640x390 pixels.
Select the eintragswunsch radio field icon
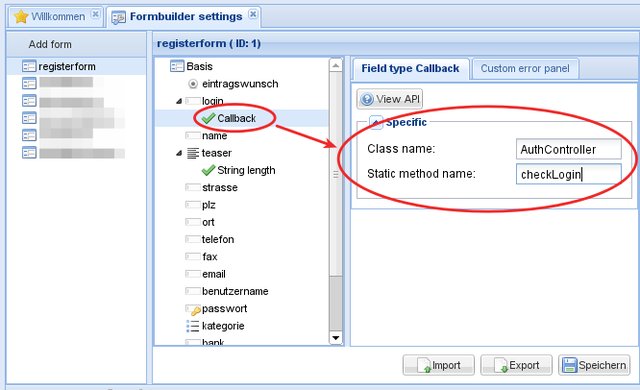[x=193, y=84]
